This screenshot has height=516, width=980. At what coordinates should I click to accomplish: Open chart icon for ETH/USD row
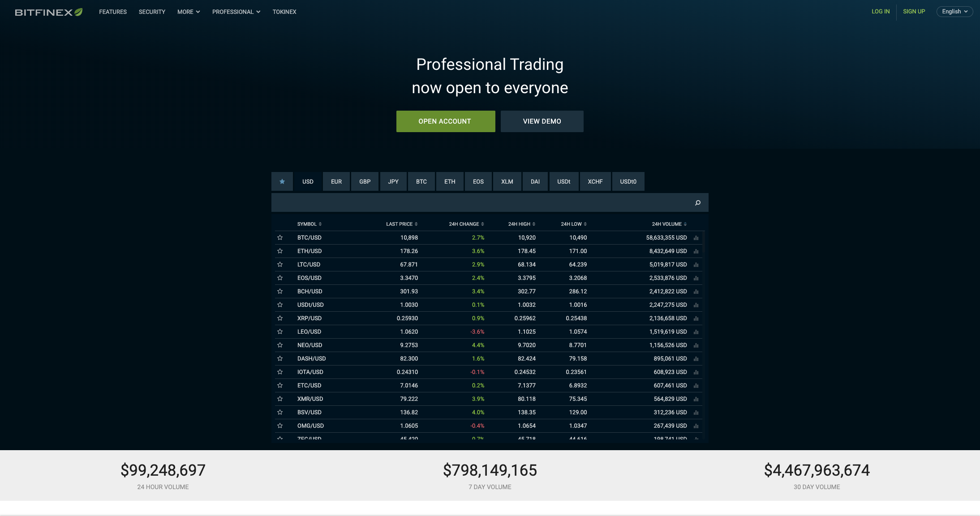[696, 251]
